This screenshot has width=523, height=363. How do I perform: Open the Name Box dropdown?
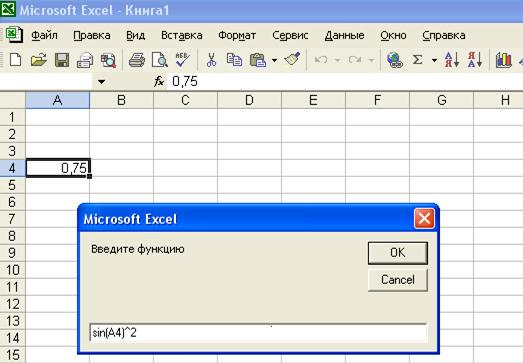[x=101, y=81]
